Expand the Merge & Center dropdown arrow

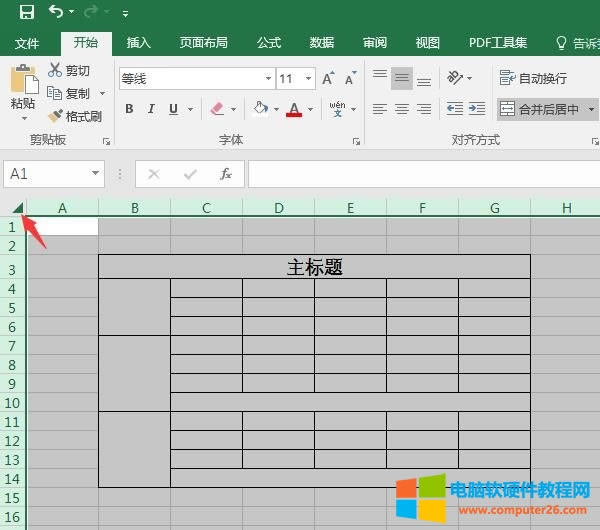tap(591, 109)
